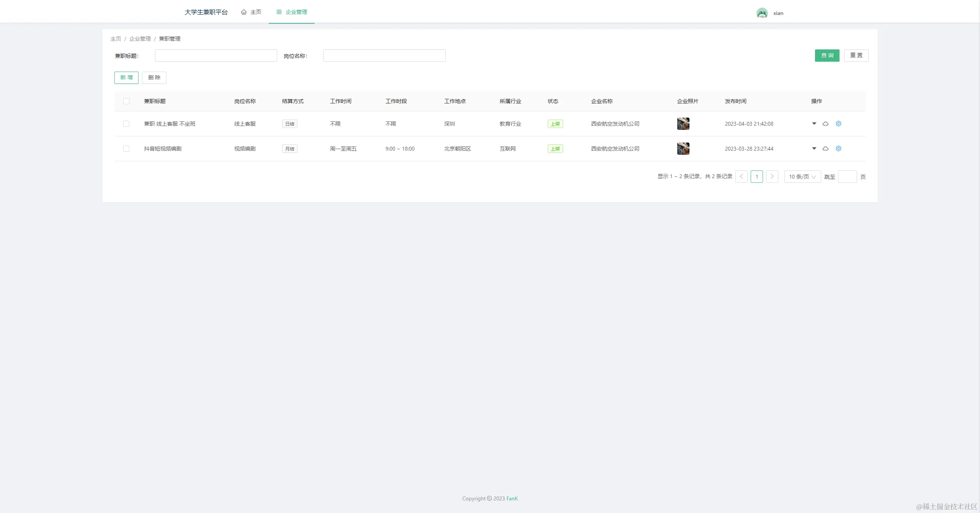980x513 pixels.
Task: Click the xian user avatar
Action: point(762,13)
